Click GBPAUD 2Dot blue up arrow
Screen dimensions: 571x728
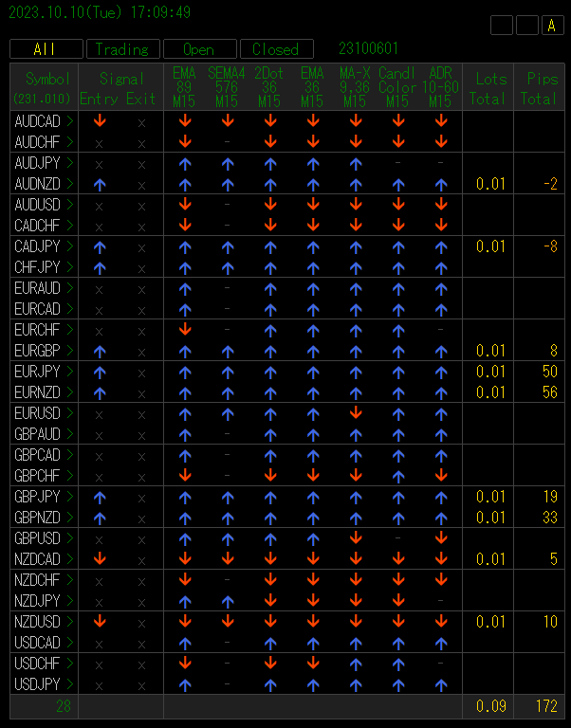[x=270, y=435]
